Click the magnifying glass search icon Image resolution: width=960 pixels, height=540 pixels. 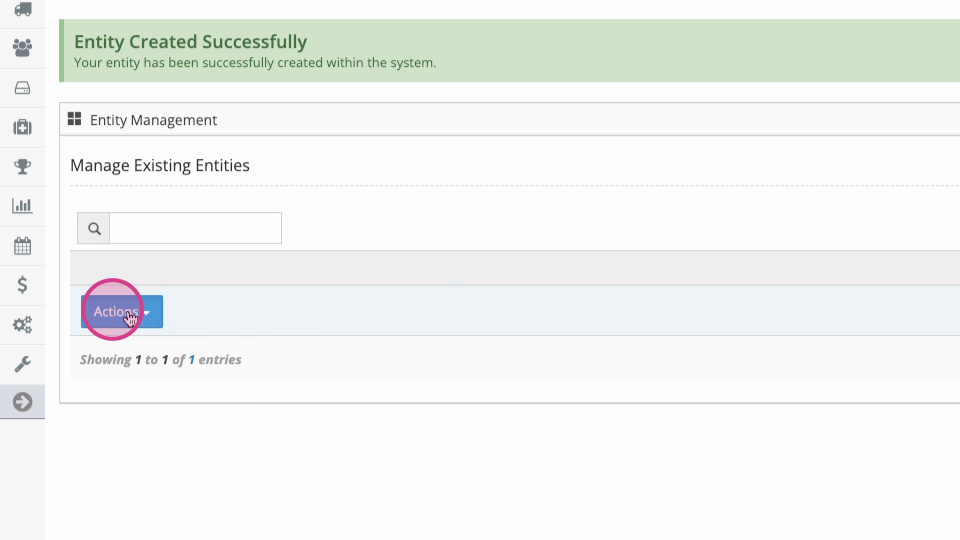[94, 228]
